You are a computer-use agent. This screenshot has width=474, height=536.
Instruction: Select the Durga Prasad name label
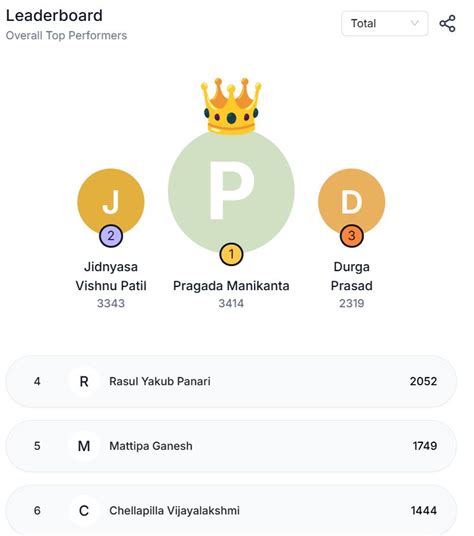352,276
